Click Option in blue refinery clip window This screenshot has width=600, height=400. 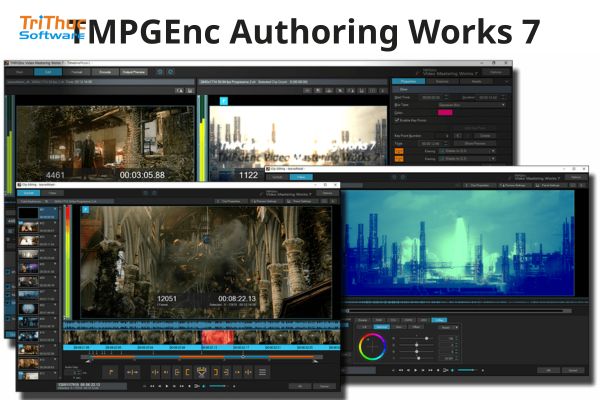[x=576, y=177]
